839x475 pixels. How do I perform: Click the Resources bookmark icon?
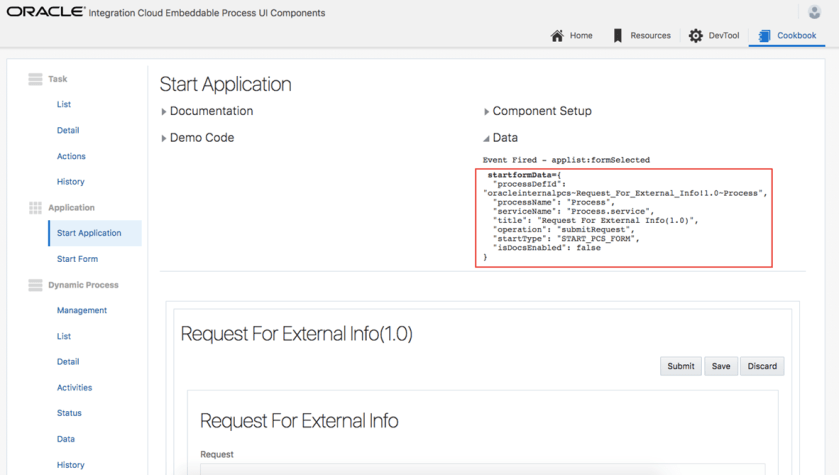[618, 36]
